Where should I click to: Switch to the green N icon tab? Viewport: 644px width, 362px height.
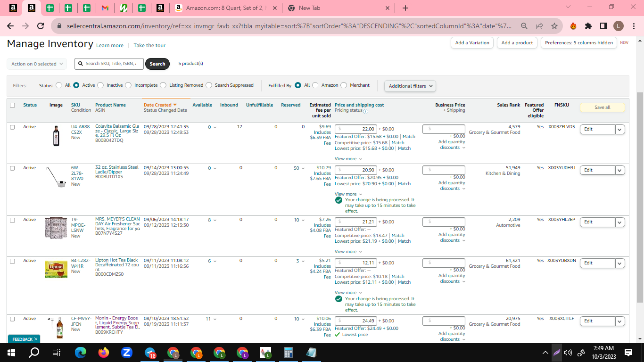pos(123,8)
